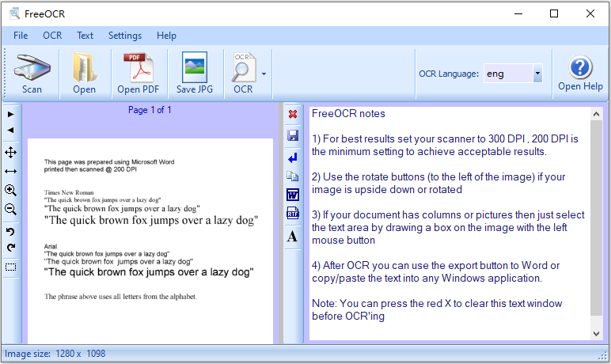Minimize the FreeOCR window
611x364 pixels.
click(518, 13)
